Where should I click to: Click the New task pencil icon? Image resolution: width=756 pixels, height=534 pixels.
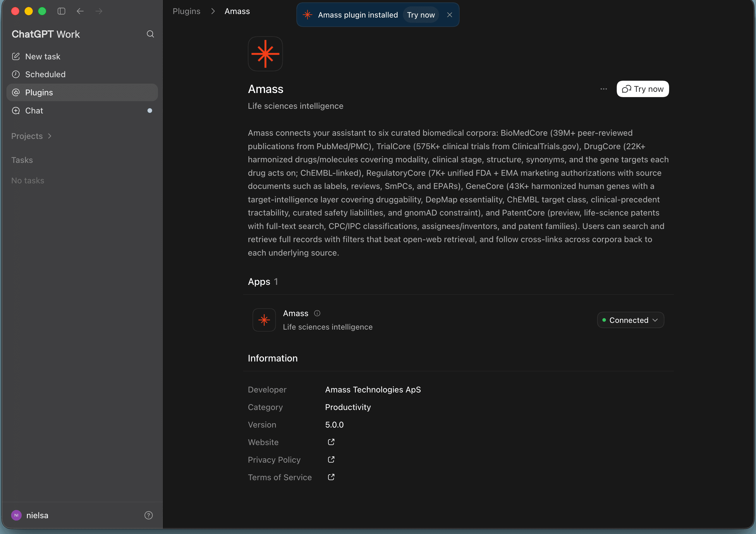16,56
